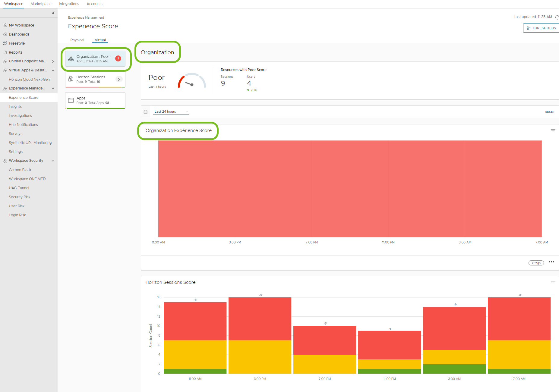This screenshot has height=392, width=559.
Task: Open Horizon Cloud Next-Gen
Action: pyautogui.click(x=29, y=80)
